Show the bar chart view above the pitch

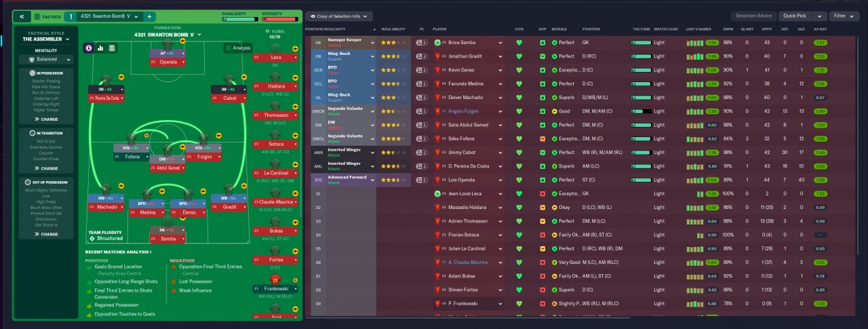pos(100,48)
